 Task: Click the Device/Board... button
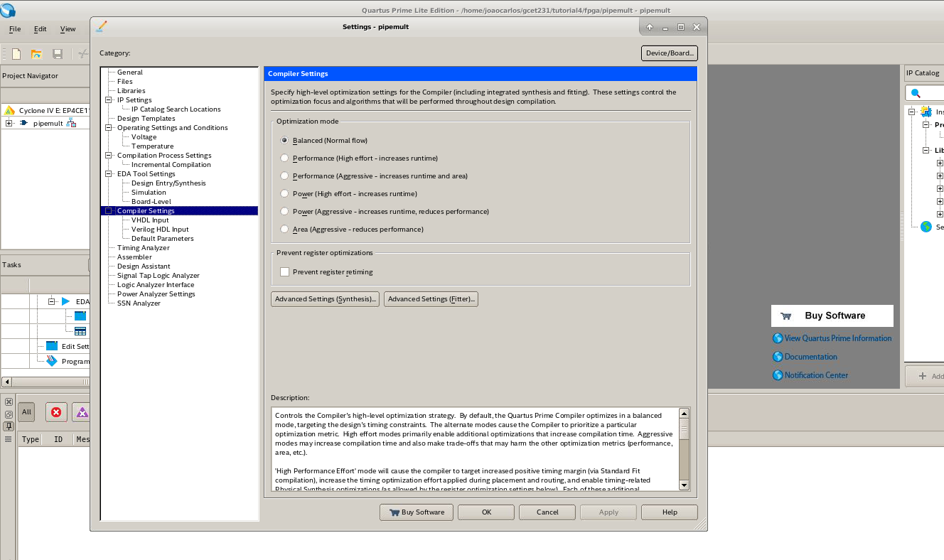tap(669, 53)
